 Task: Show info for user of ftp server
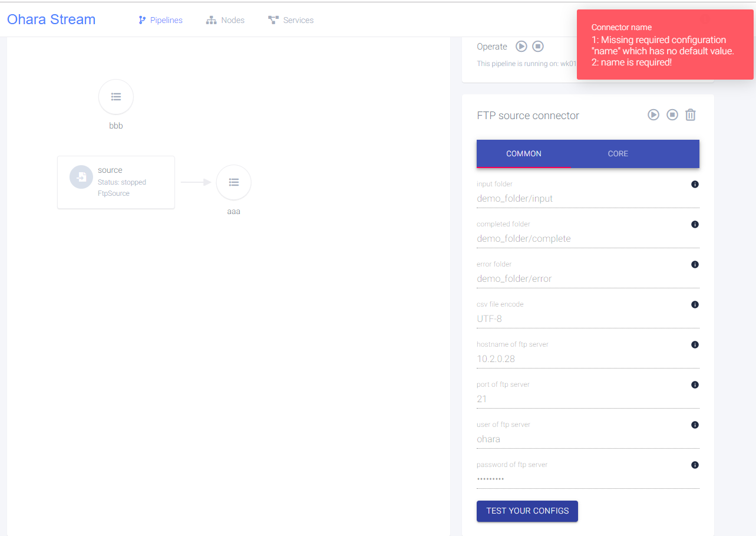click(x=695, y=425)
